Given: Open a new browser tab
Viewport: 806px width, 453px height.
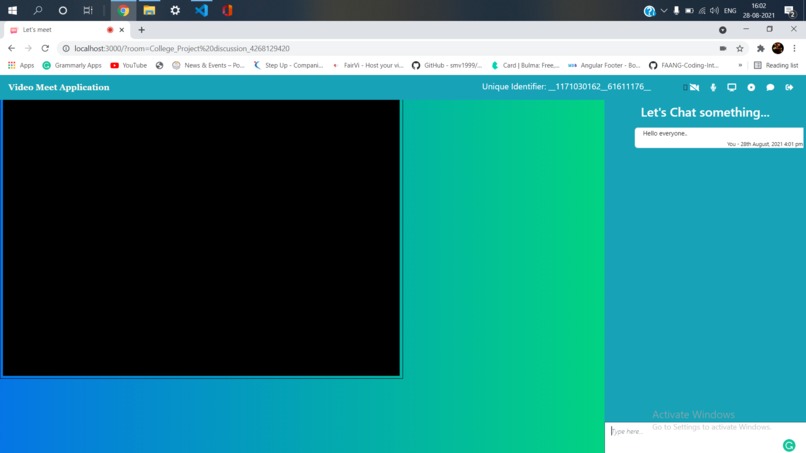Looking at the screenshot, I should 141,30.
